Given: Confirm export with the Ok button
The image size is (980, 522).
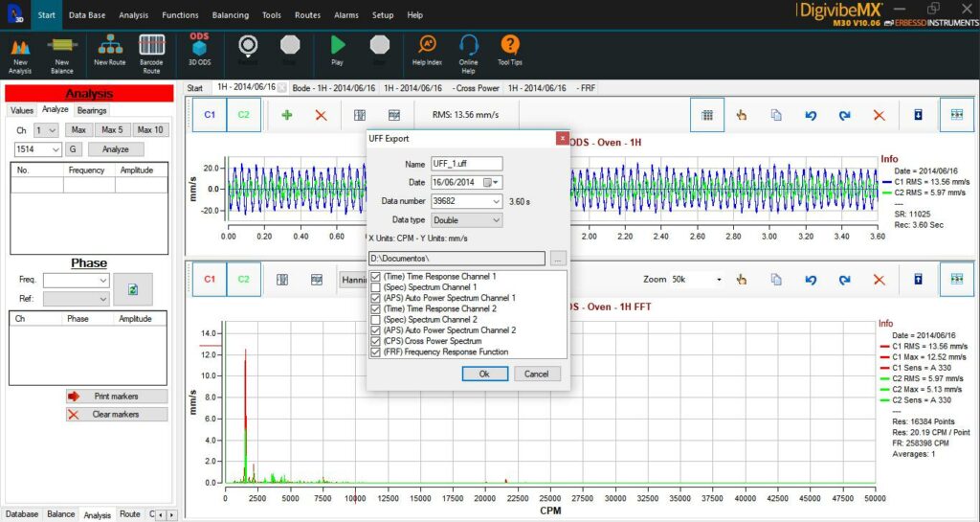Looking at the screenshot, I should (485, 374).
